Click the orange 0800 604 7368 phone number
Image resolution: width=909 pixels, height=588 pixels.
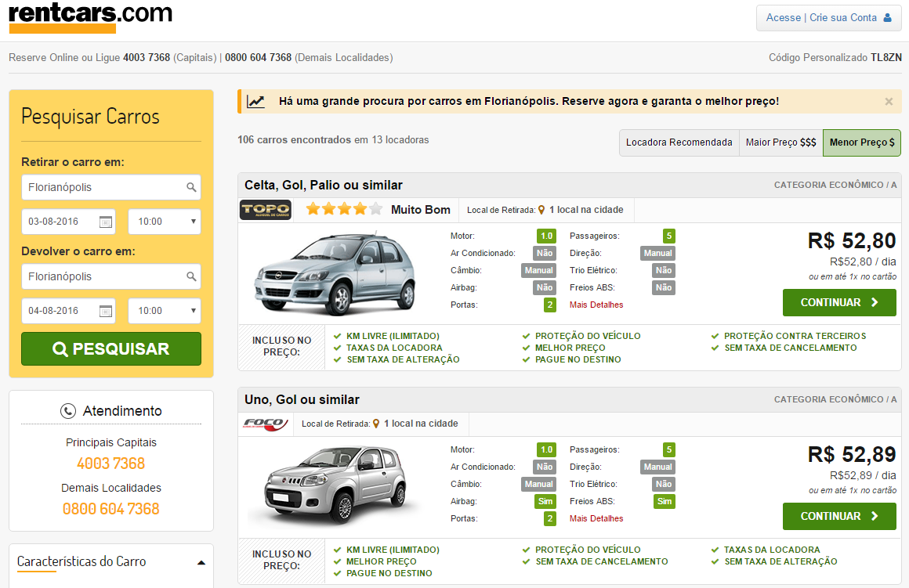(x=110, y=509)
